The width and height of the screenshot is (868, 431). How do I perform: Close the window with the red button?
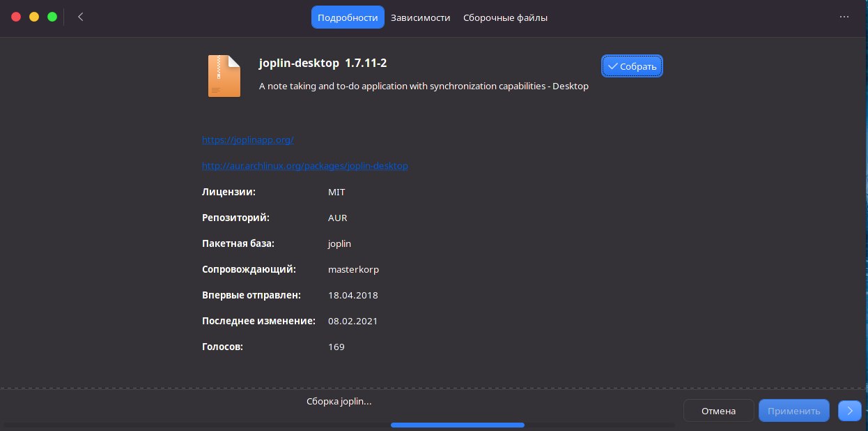pyautogui.click(x=16, y=17)
